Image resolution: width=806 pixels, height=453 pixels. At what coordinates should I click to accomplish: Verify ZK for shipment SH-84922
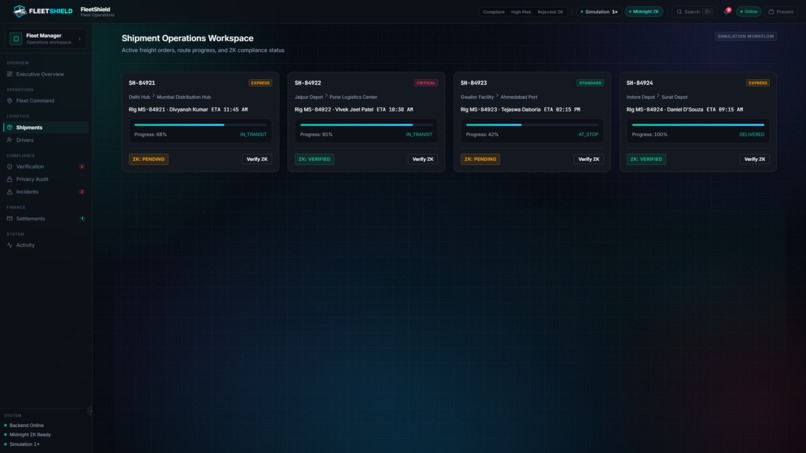pos(423,159)
